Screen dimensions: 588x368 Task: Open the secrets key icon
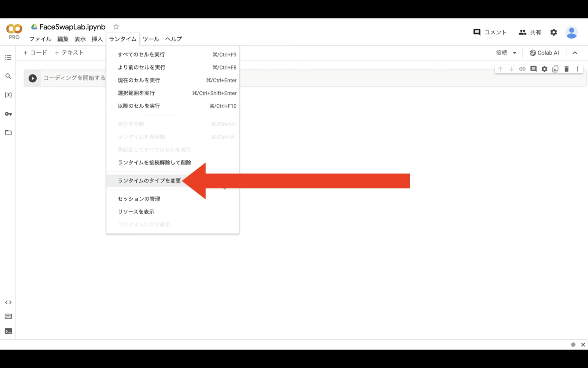(8, 114)
